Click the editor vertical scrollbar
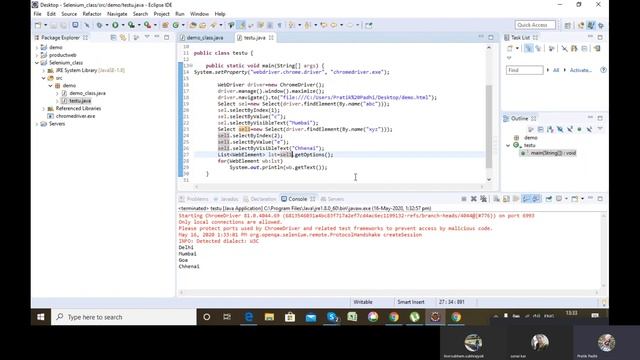Screen dimensions: 640x360 click(x=489, y=127)
